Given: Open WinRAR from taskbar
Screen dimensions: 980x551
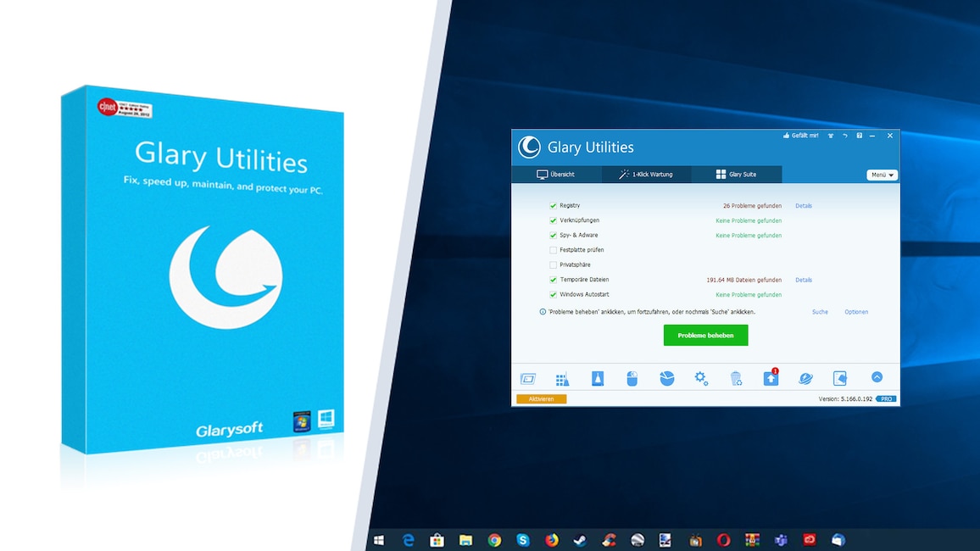Looking at the screenshot, I should point(752,540).
